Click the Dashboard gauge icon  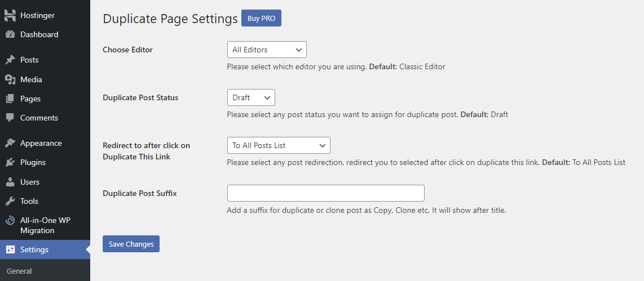pyautogui.click(x=10, y=34)
